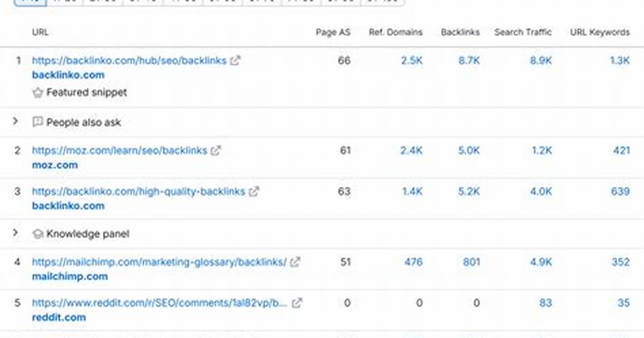Open 5.0K backlinks value for moz.com
This screenshot has width=644, height=338.
469,150
